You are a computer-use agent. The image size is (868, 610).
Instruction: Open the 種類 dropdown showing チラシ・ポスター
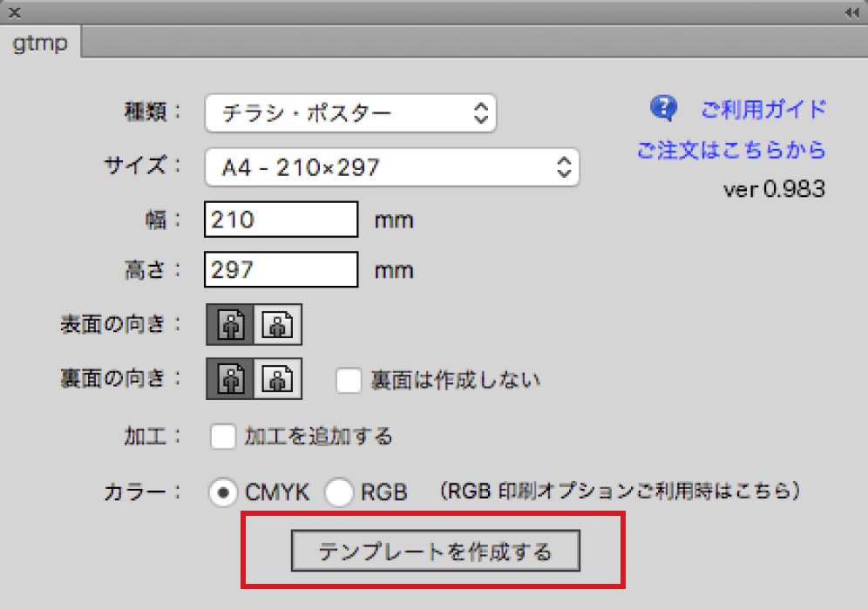point(350,112)
